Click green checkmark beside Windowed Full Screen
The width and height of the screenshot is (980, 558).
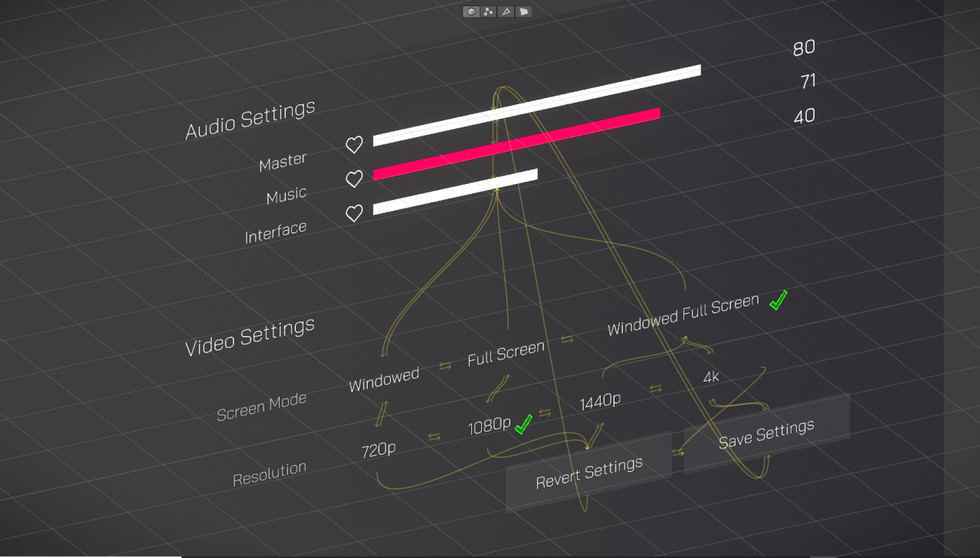pos(778,300)
